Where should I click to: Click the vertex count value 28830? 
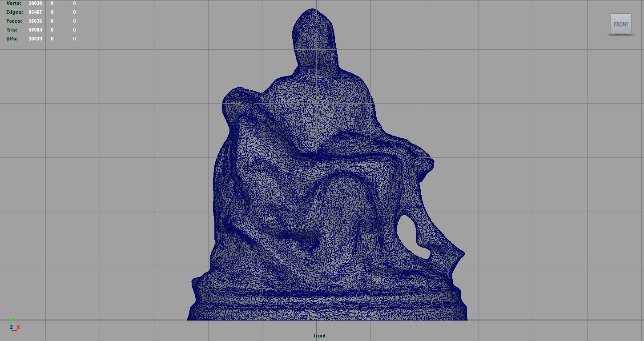pyautogui.click(x=35, y=3)
